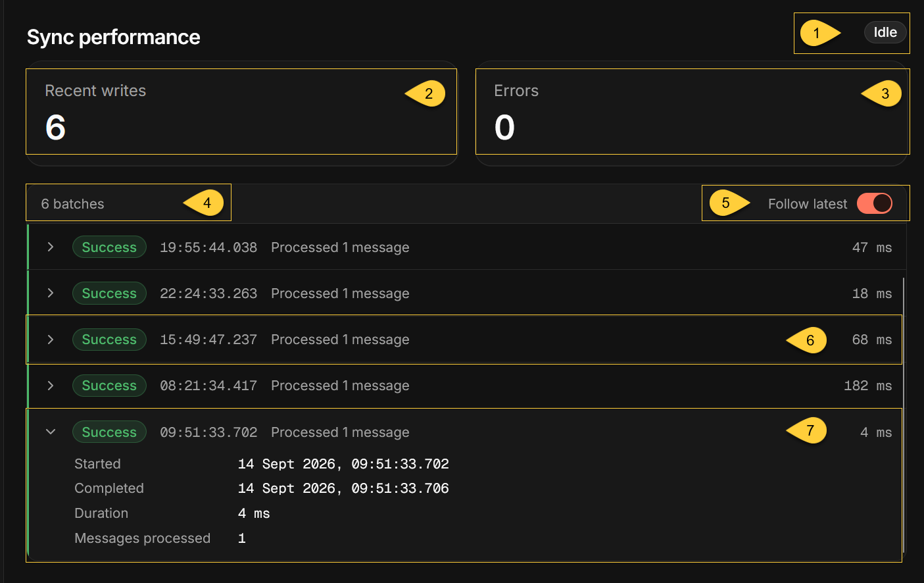The width and height of the screenshot is (924, 583).
Task: Click the Success badge for 08:21:34.417
Action: 109,386
